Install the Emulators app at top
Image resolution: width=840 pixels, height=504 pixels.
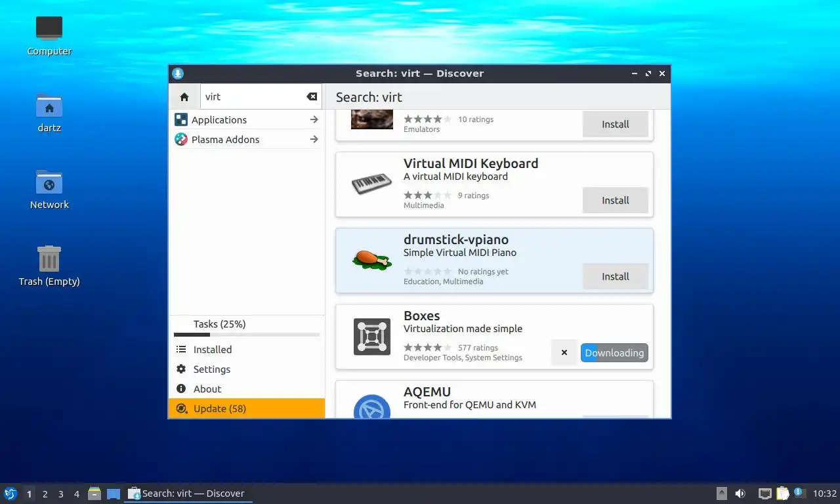(616, 124)
